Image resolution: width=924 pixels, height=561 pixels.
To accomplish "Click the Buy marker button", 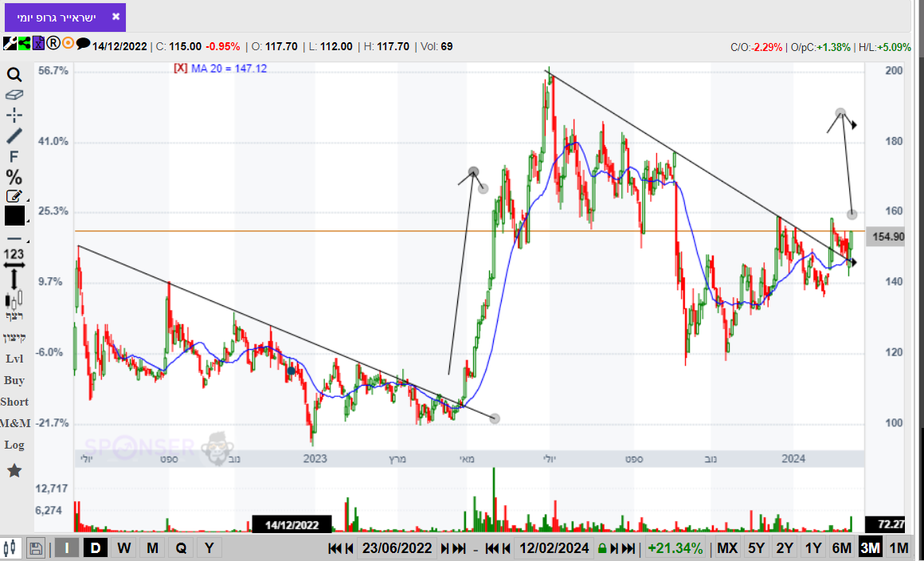I will [x=14, y=380].
